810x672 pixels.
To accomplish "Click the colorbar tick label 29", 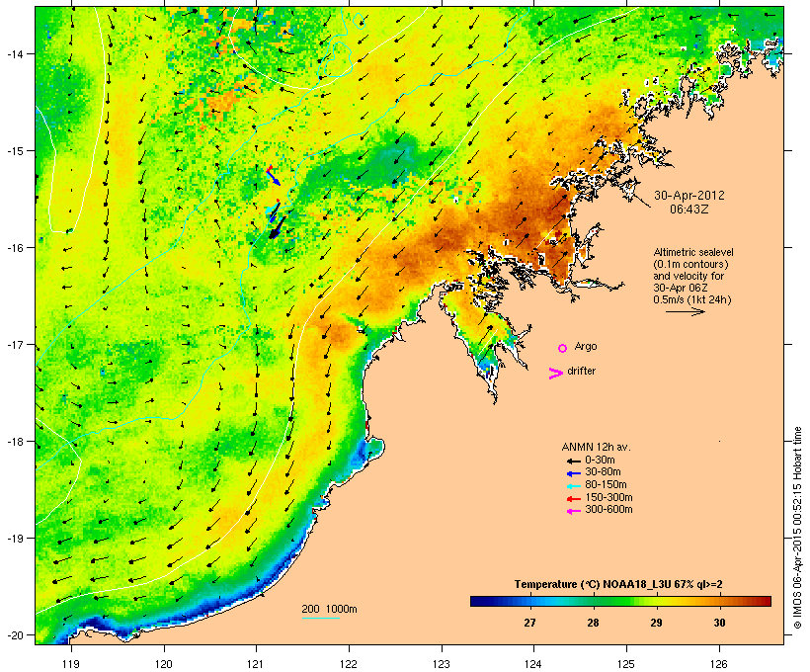I will click(656, 623).
